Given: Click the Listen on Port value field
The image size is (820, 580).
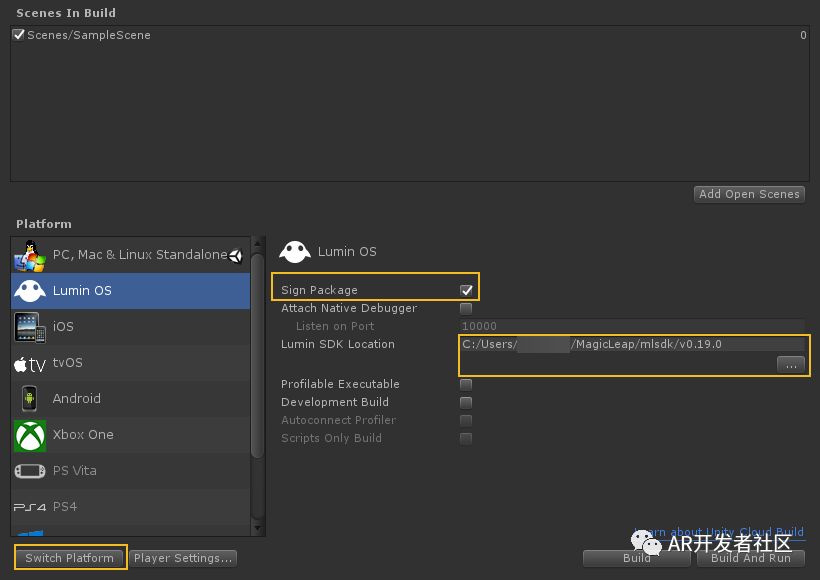Looking at the screenshot, I should click(x=633, y=326).
